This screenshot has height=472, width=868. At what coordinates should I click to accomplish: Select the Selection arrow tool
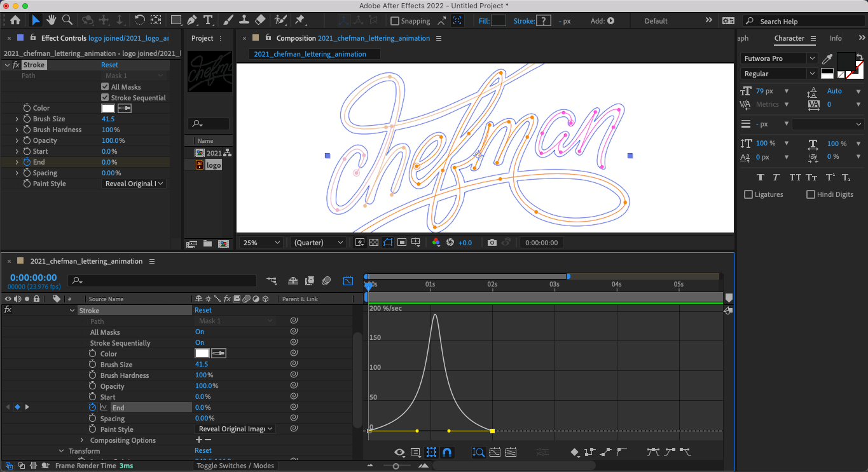[36, 20]
